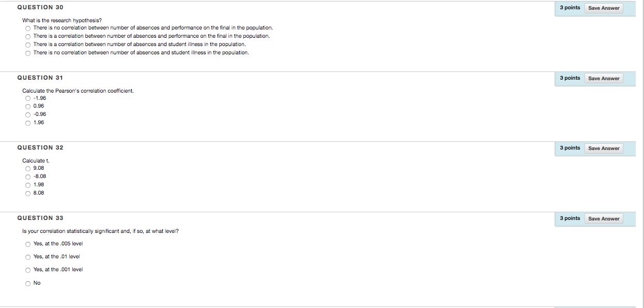Select 'Yes, at the .005 level'

(28, 244)
